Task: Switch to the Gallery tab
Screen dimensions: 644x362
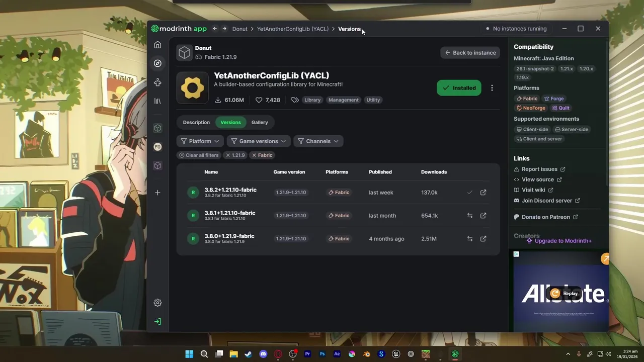Action: point(260,122)
